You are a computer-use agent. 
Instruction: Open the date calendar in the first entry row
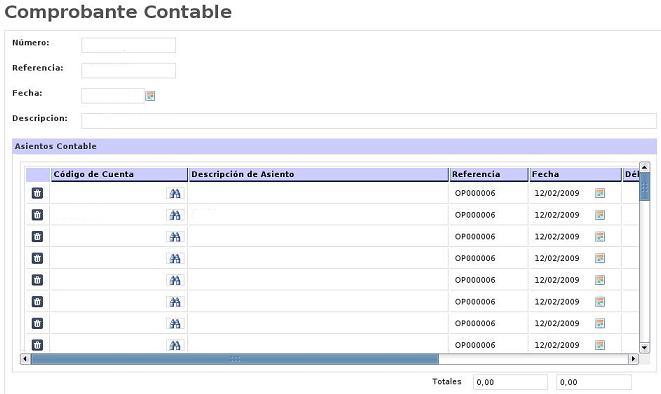[x=600, y=193]
